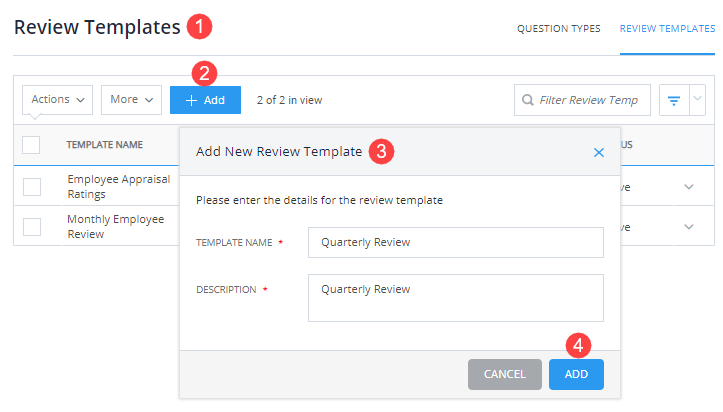Confirm with the ADD dialog button

click(x=576, y=374)
